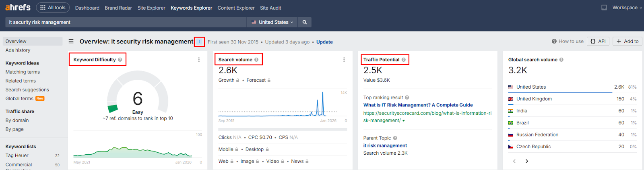Click the Top ranking result help icon
This screenshot has width=644, height=170.
pos(407,97)
